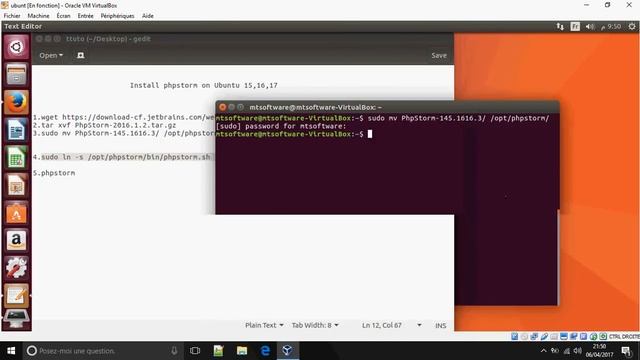Open the Machine menu
Viewport: 640px width, 360px height.
(38, 16)
